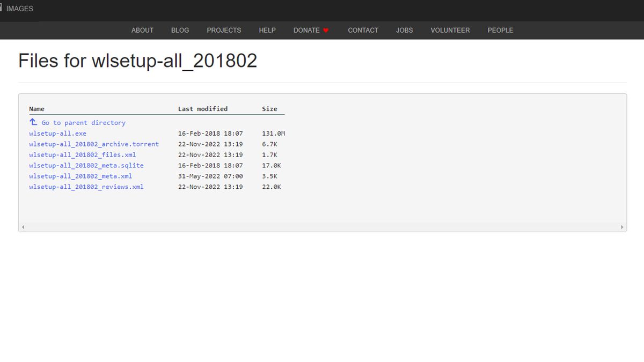644x362 pixels.
Task: Open the Blog menu item
Action: 180,31
